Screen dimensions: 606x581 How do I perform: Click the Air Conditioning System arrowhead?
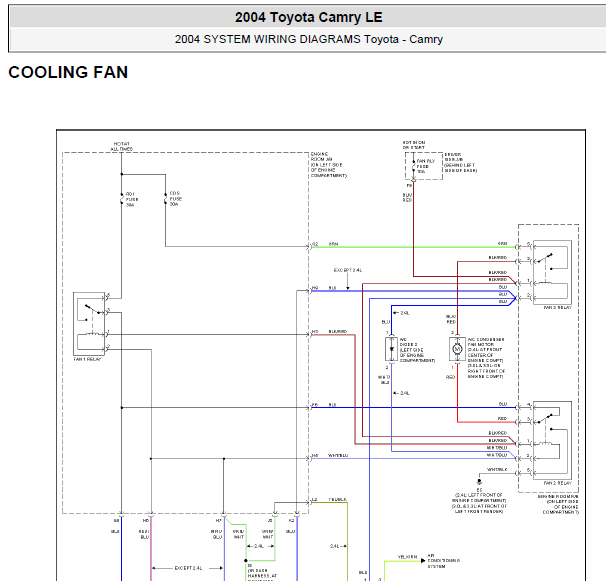(423, 561)
